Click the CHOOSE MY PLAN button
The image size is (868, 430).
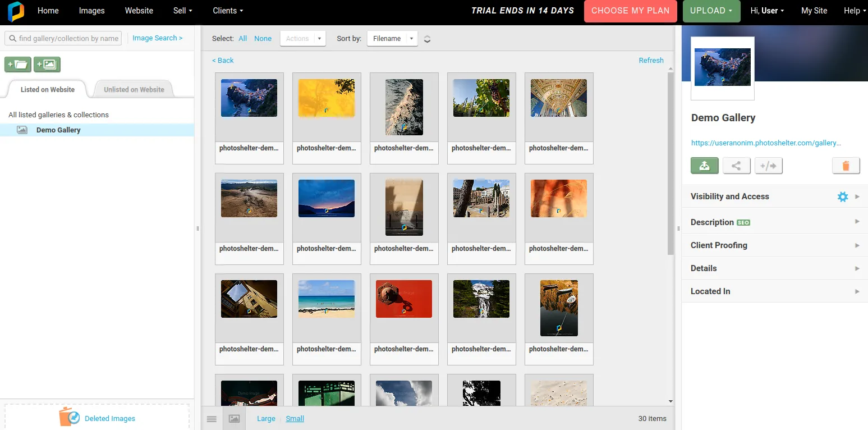coord(631,11)
